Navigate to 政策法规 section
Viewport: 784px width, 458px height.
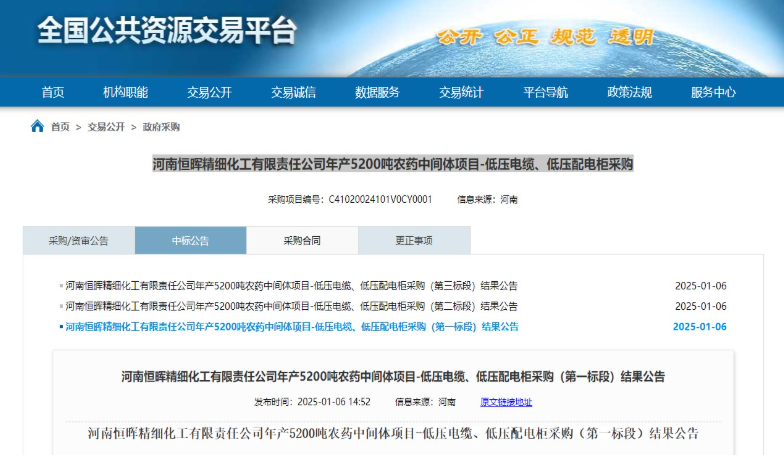[629, 92]
